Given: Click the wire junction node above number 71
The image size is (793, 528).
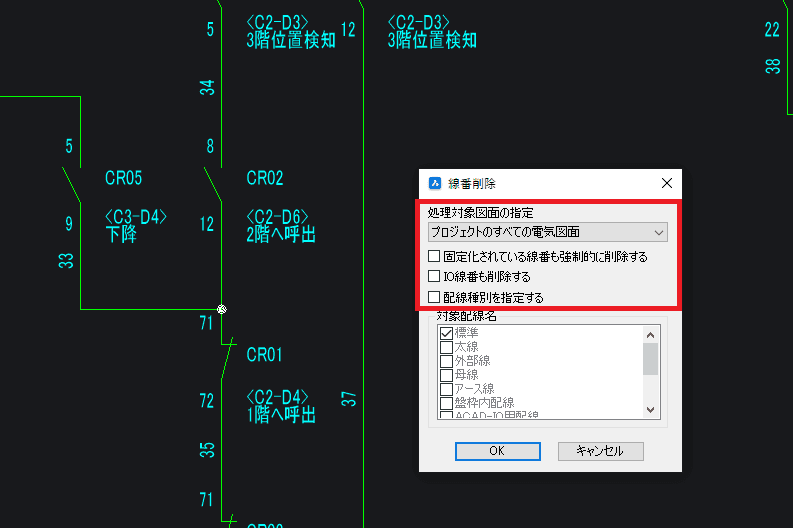Looking at the screenshot, I should pyautogui.click(x=222, y=310).
